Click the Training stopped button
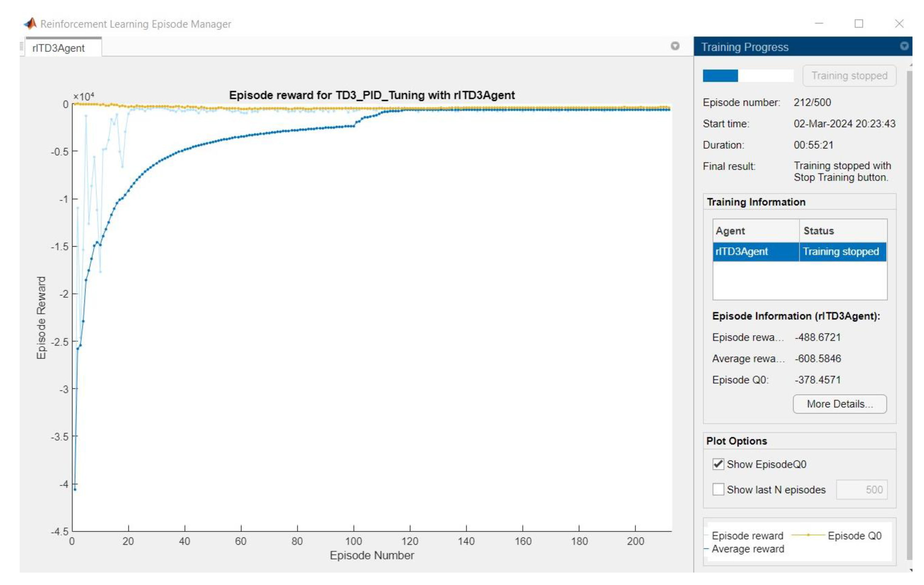Image resolution: width=924 pixels, height=585 pixels. click(x=849, y=76)
